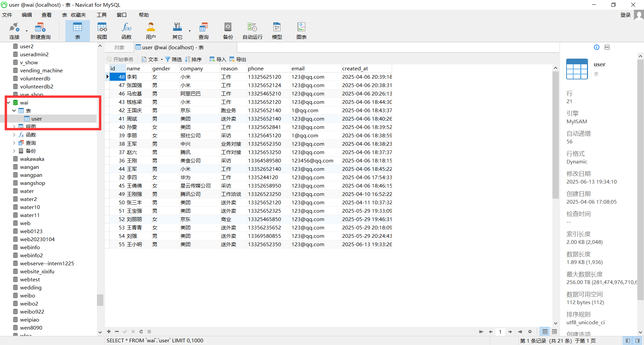Show the DDL panel icon
Image resolution: width=644 pixels, height=345 pixels.
pyautogui.click(x=607, y=47)
